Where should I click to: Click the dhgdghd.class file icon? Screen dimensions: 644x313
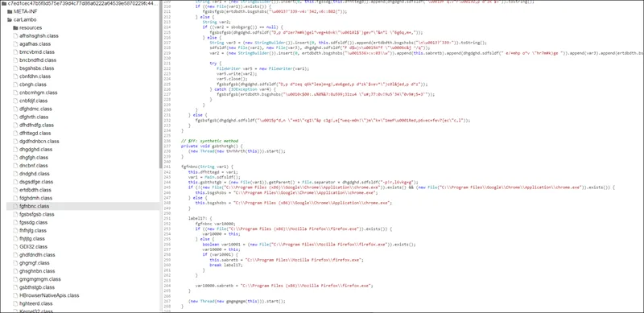click(15, 150)
